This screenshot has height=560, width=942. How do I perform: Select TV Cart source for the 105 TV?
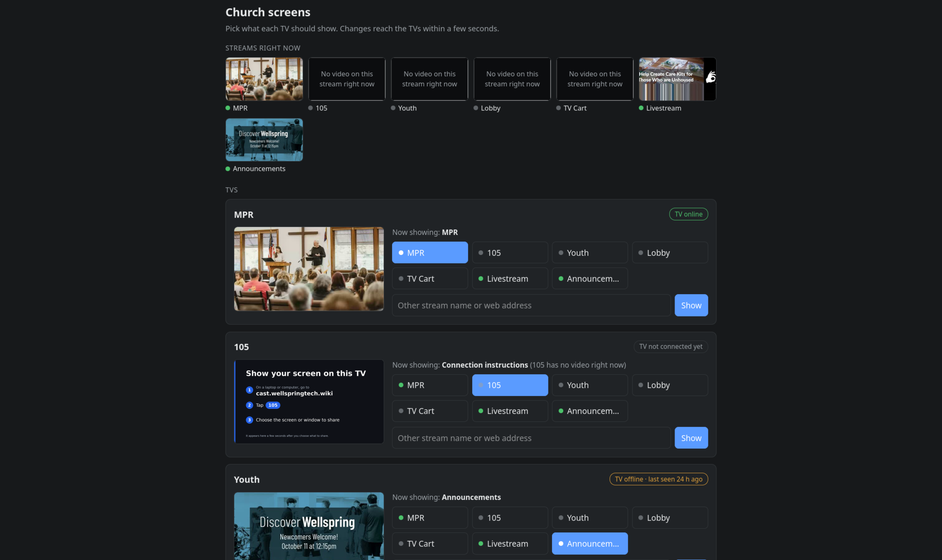click(x=430, y=411)
